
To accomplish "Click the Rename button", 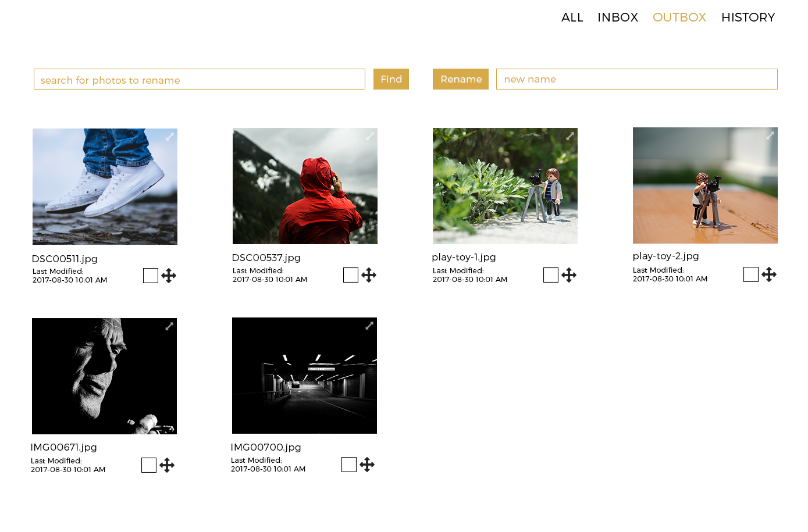I will (x=461, y=79).
